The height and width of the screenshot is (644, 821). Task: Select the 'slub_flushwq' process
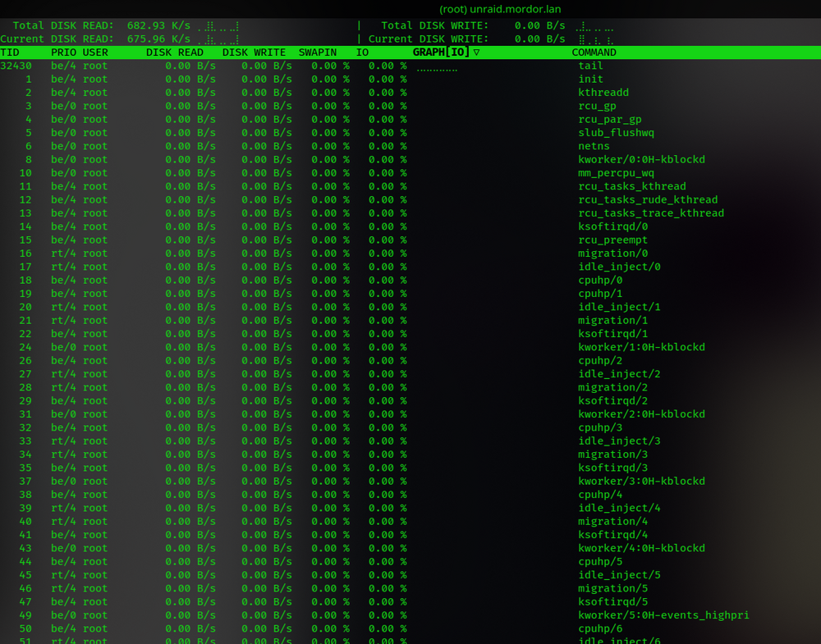pyautogui.click(x=617, y=133)
